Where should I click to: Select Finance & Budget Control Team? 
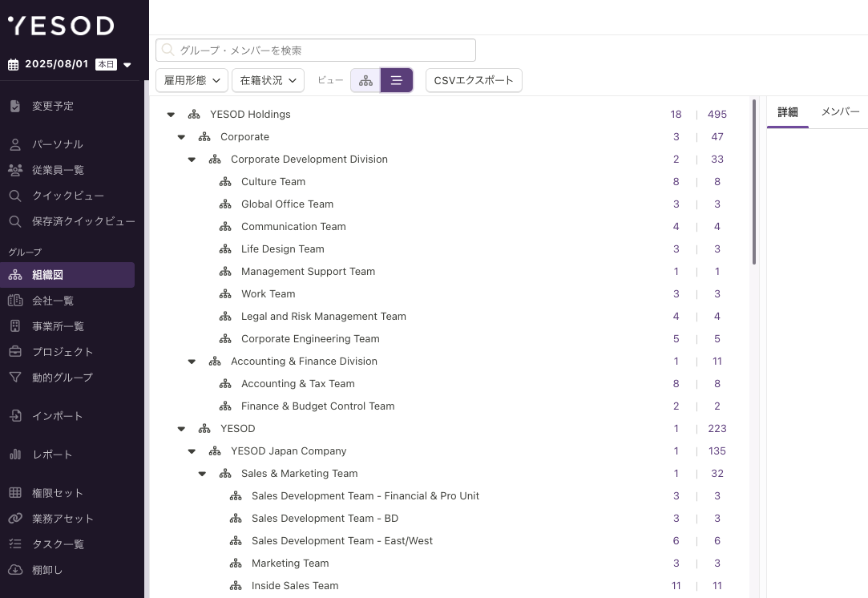[450, 406]
